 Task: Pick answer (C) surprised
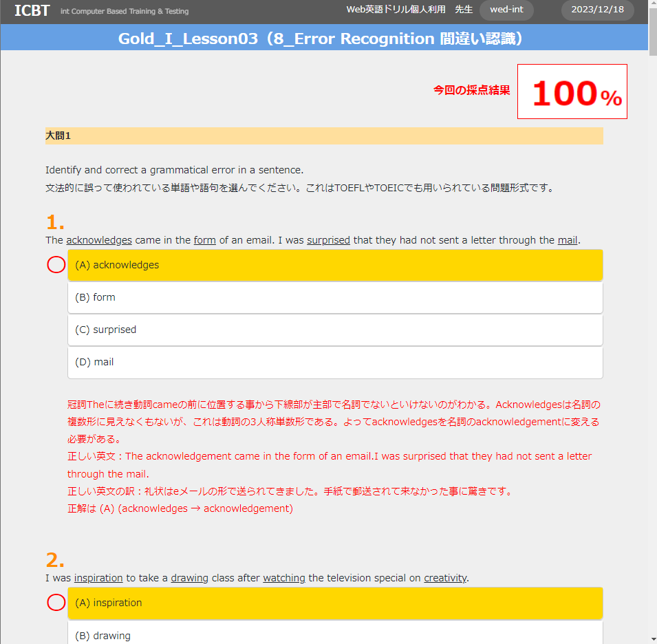(335, 330)
